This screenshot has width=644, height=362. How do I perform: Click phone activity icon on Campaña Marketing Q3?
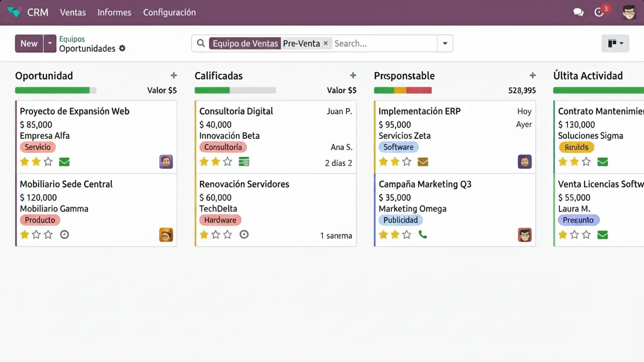point(423,235)
